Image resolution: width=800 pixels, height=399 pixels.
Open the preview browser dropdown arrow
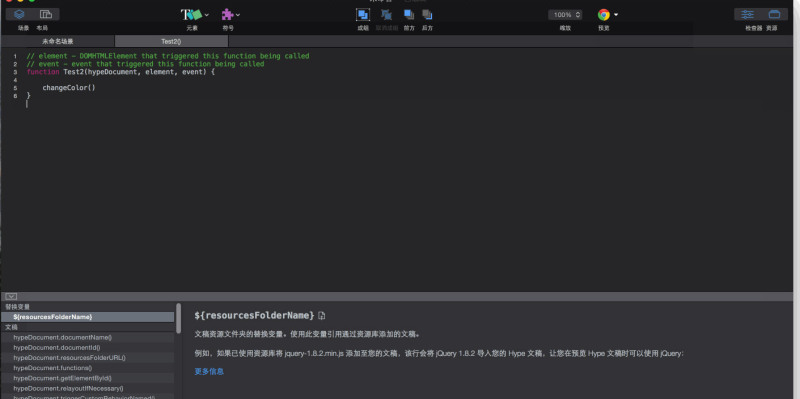(616, 15)
